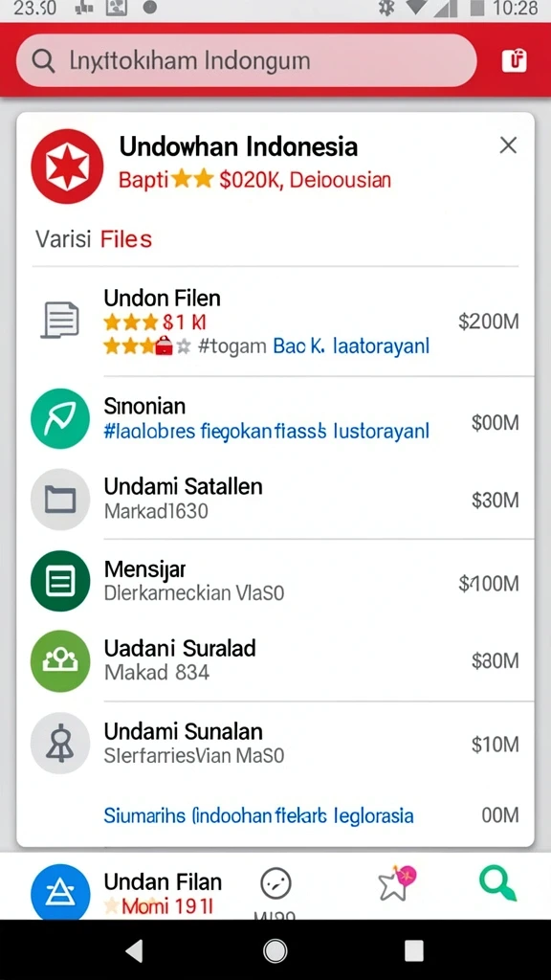This screenshot has height=980, width=551.
Task: Open the 'Undon Filen' entry
Action: pos(162,298)
